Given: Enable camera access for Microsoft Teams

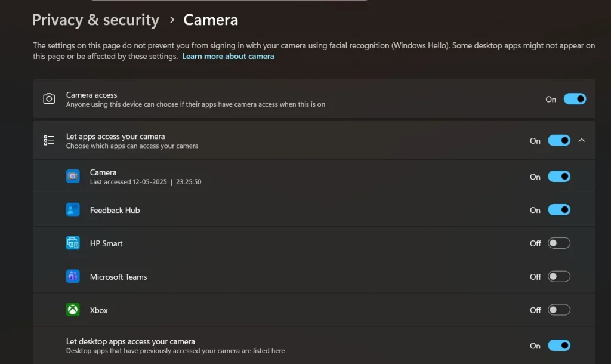Looking at the screenshot, I should click(x=559, y=276).
